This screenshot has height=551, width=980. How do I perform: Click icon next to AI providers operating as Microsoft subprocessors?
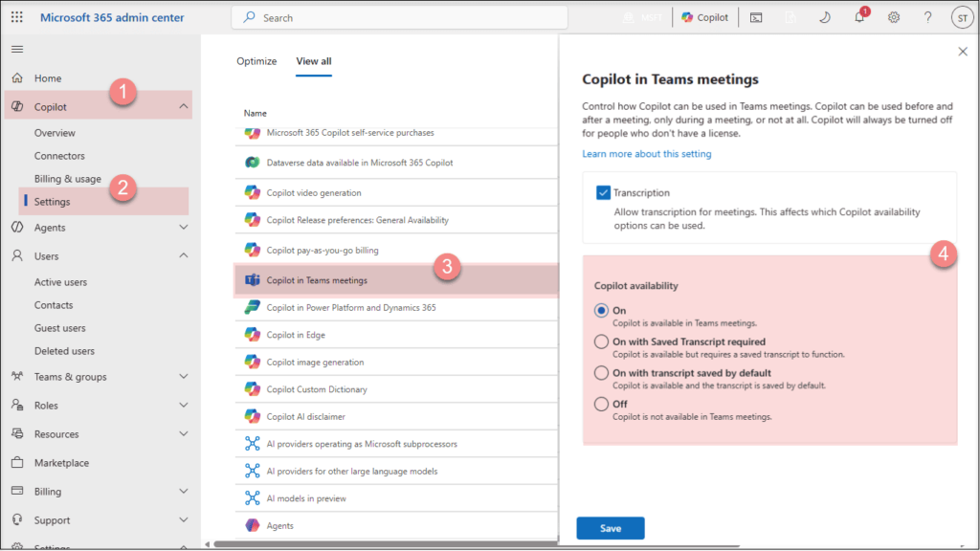[x=253, y=444]
